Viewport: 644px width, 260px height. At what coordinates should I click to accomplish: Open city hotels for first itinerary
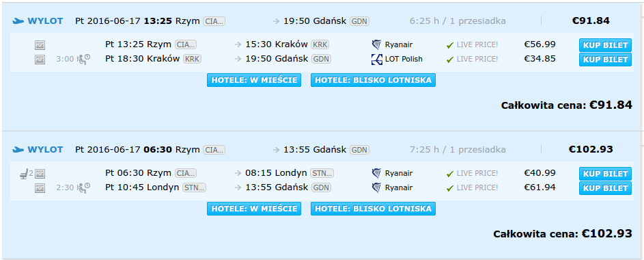coord(254,80)
